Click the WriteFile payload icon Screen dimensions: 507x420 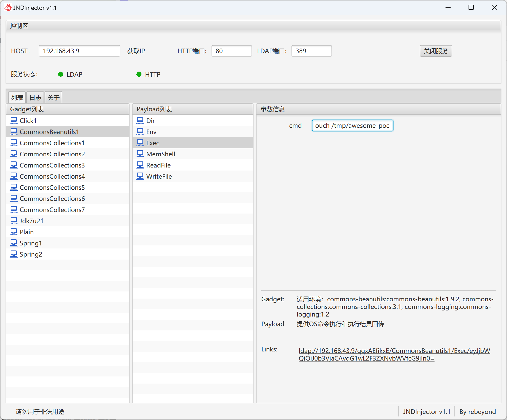(140, 176)
